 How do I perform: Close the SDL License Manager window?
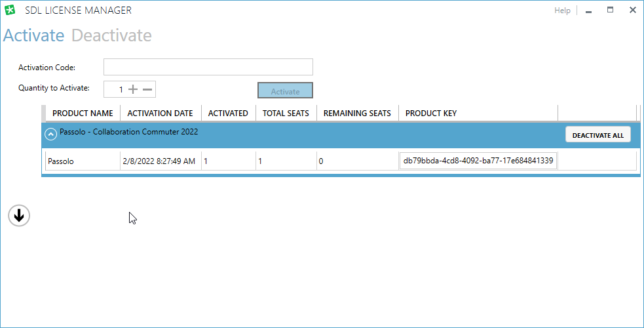(x=632, y=10)
